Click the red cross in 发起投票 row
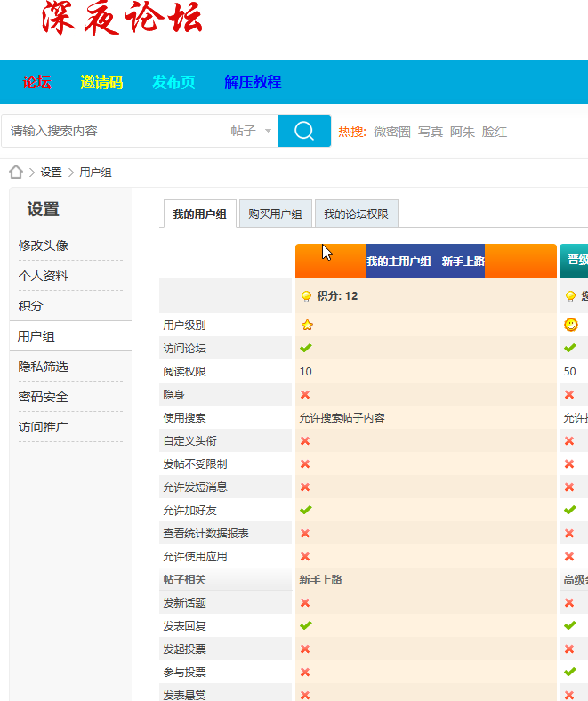 pos(305,649)
